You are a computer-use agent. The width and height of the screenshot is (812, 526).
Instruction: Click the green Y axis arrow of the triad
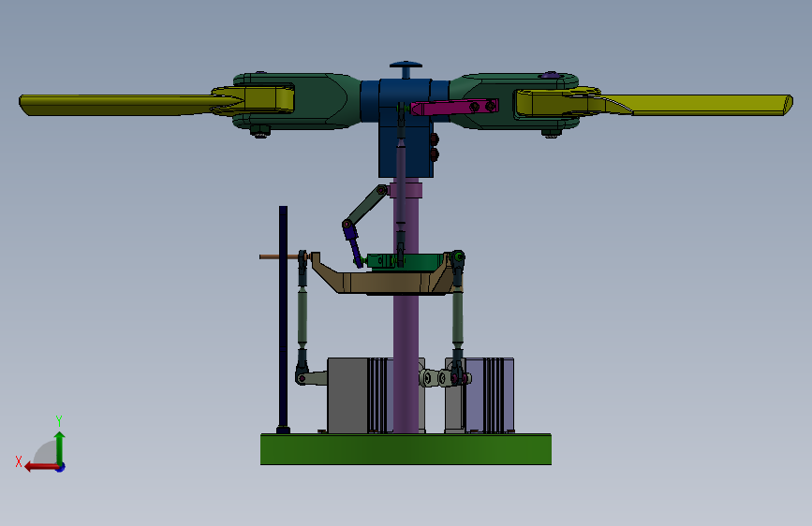tap(60, 448)
